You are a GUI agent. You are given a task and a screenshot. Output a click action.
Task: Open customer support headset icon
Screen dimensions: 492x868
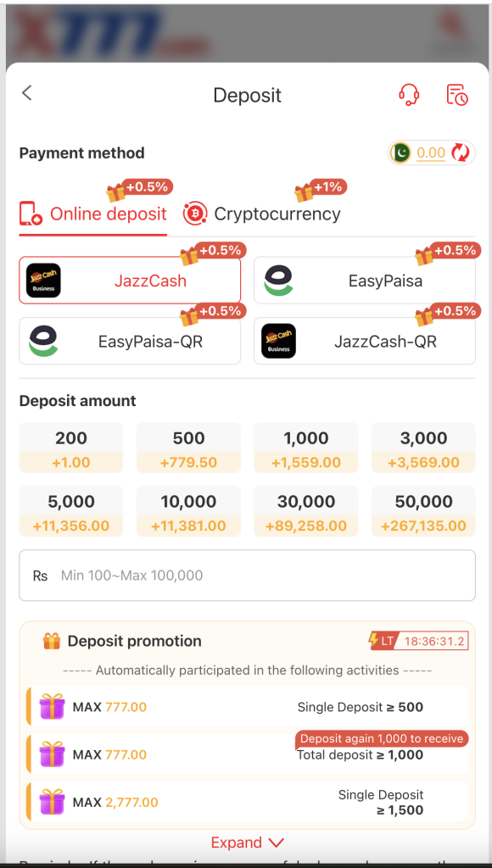(409, 94)
